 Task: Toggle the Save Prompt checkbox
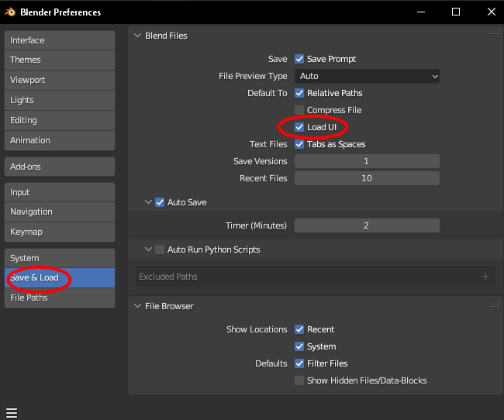299,59
